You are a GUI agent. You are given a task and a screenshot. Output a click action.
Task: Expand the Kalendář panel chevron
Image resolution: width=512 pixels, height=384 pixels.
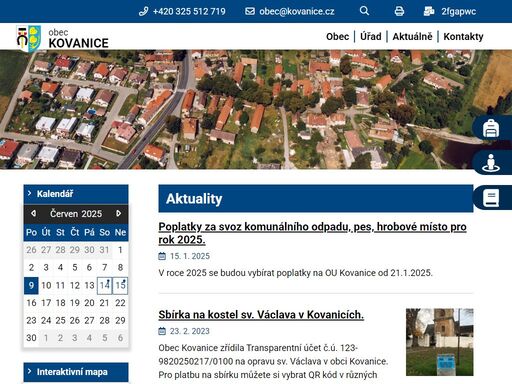pos(30,193)
